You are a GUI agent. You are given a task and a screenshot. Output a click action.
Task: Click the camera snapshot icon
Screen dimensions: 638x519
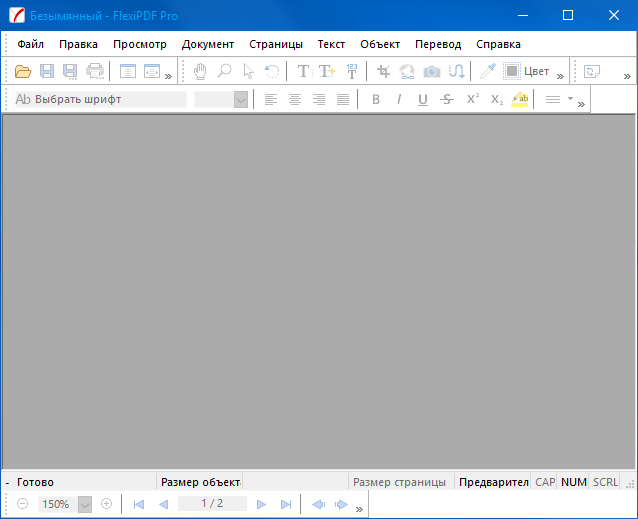point(432,72)
